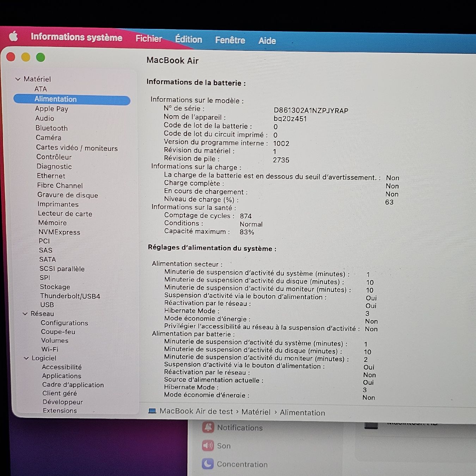Click the 'Informations de la batterie' heading

tap(196, 83)
